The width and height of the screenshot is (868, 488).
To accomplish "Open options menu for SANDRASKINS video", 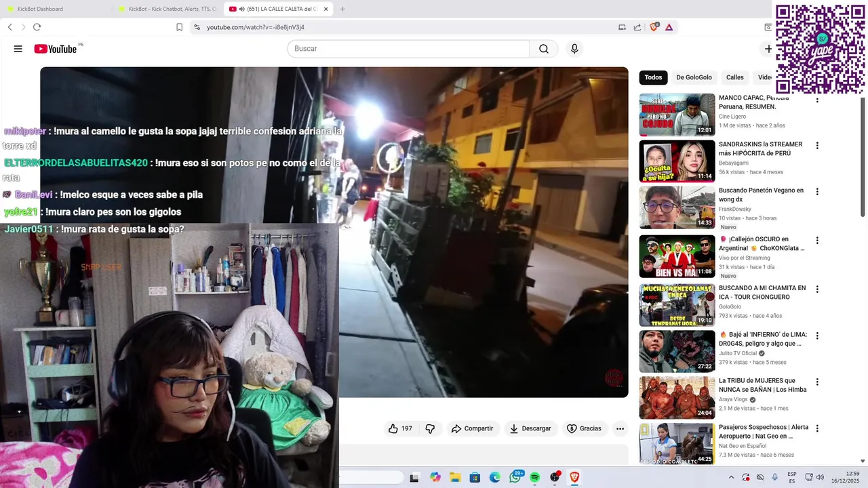I will click(x=817, y=145).
